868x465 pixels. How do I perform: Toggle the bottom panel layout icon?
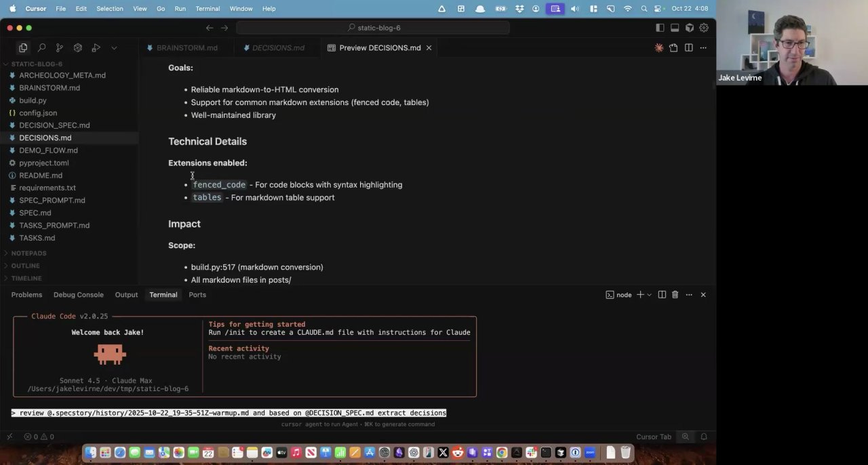click(675, 28)
